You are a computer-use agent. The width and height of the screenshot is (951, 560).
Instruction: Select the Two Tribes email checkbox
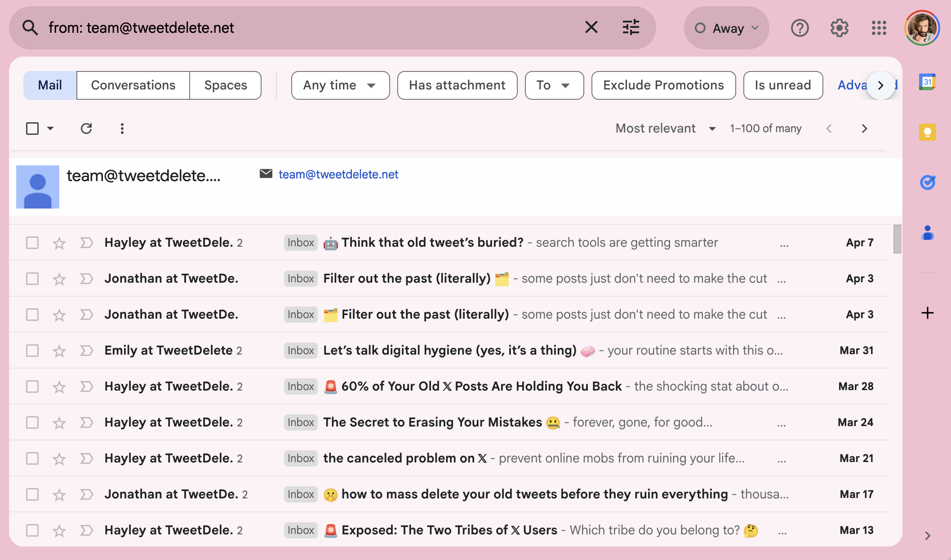click(32, 530)
